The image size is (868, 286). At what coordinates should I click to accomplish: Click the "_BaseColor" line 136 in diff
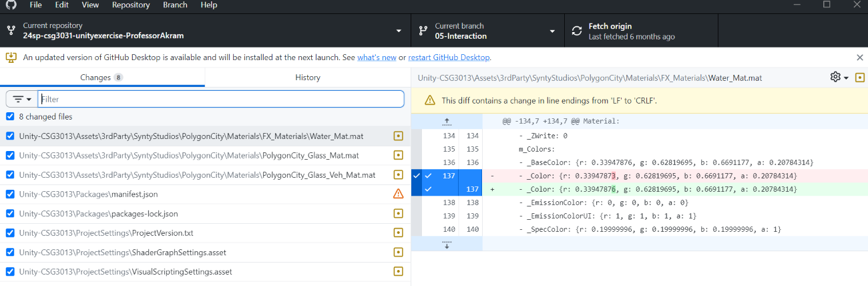tap(675, 162)
